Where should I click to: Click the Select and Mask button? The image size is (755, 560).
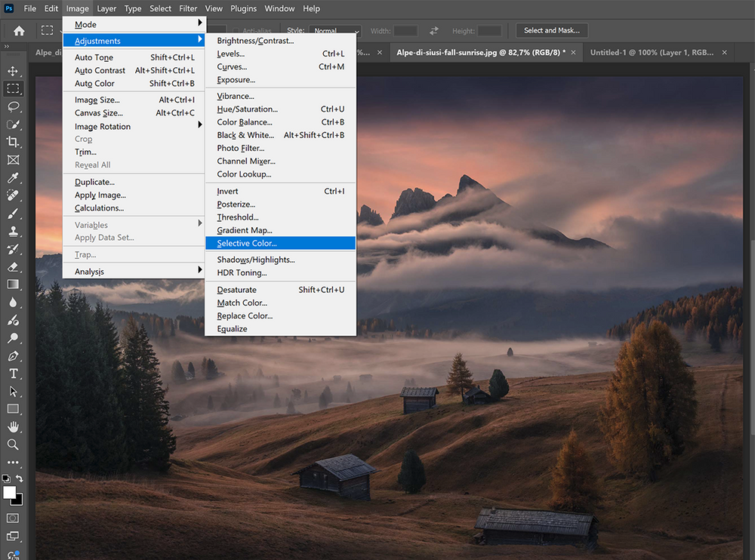click(552, 30)
